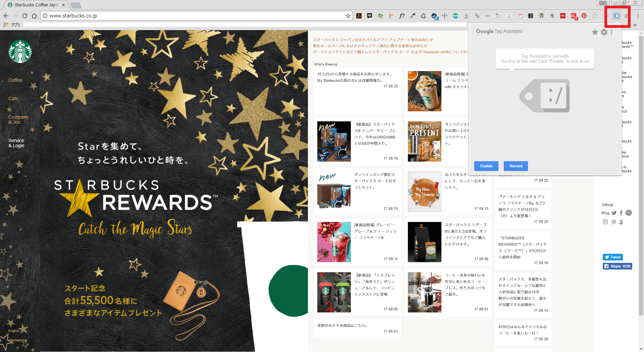This screenshot has height=352, width=644.
Task: Show hidden bookmarks with double chevron
Action: tap(635, 25)
